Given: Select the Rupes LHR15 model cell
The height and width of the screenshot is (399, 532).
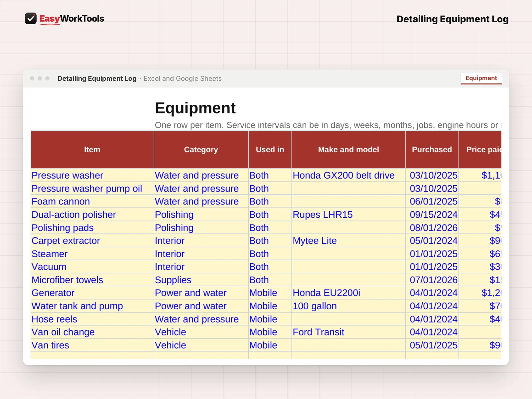Looking at the screenshot, I should pos(348,215).
